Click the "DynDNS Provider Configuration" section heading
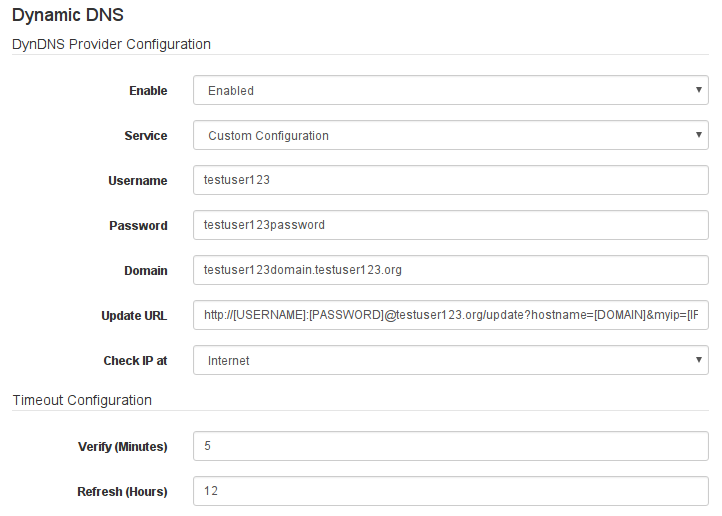 coord(111,44)
